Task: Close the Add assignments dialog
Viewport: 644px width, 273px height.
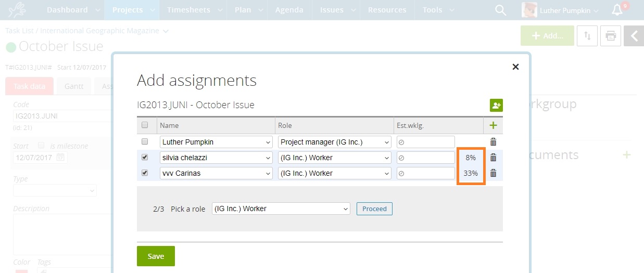Action: (x=515, y=67)
